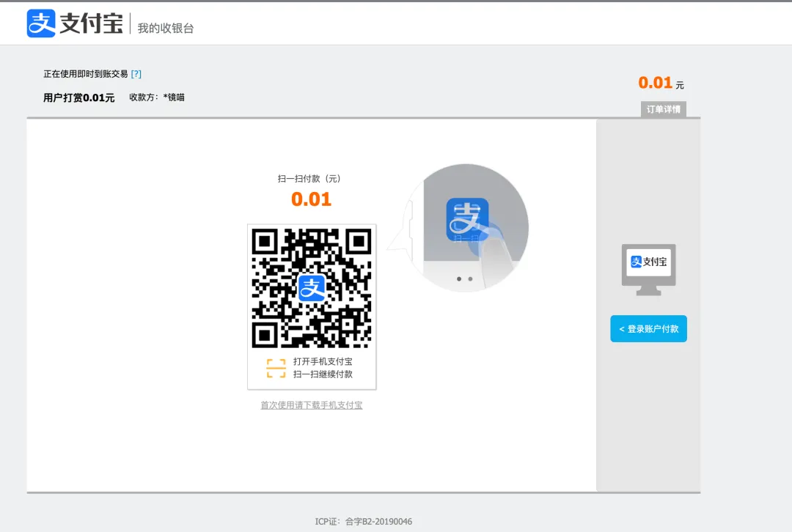
Task: Click the Alipay logo in header
Action: [x=75, y=23]
